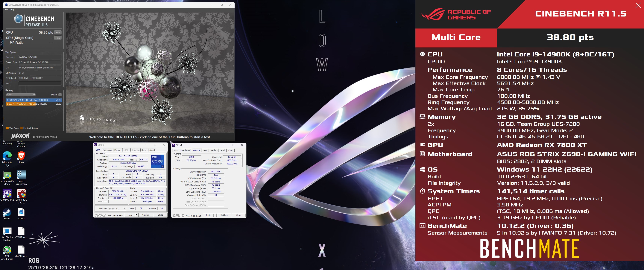Expand Tools dropdown arrow in left CPU-Z
This screenshot has width=644, height=270.
tap(137, 215)
